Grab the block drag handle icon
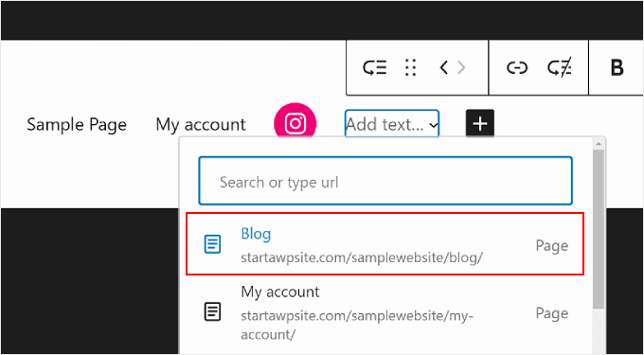This screenshot has width=644, height=355. click(410, 68)
